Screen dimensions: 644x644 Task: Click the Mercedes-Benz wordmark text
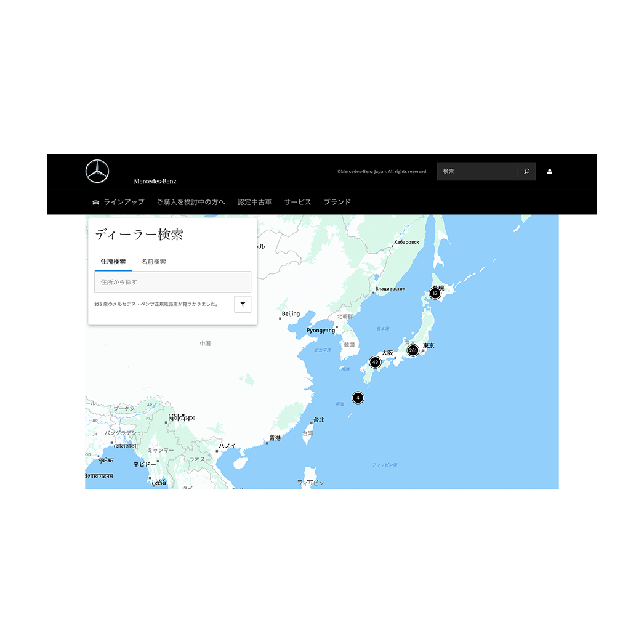point(155,181)
